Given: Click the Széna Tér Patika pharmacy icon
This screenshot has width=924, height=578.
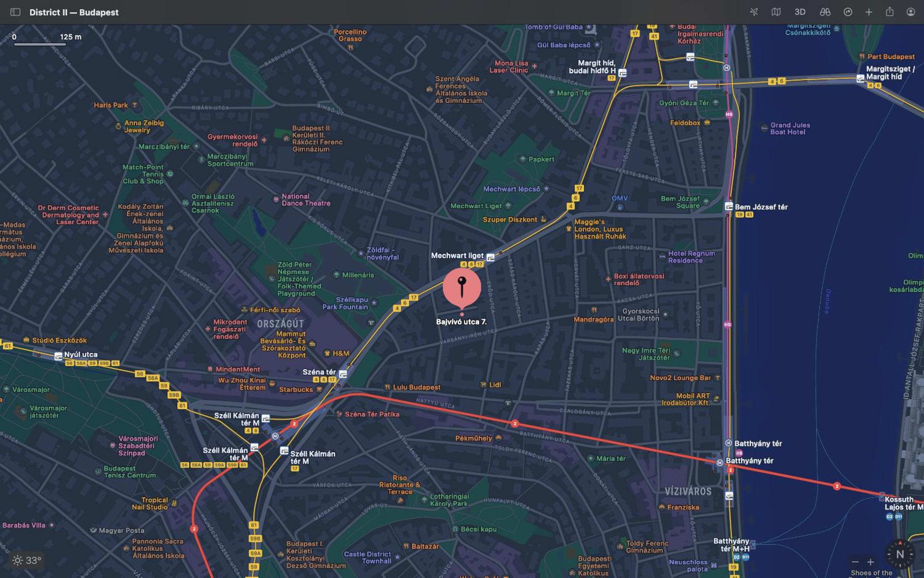Looking at the screenshot, I should tap(339, 414).
